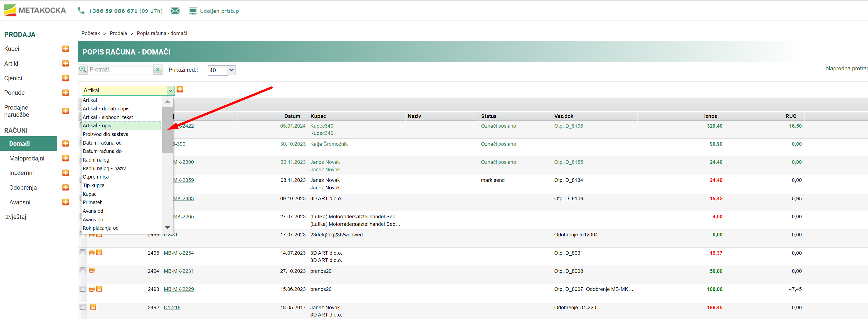Select the checkbox of row 2493
The height and width of the screenshot is (319, 868).
(83, 289)
